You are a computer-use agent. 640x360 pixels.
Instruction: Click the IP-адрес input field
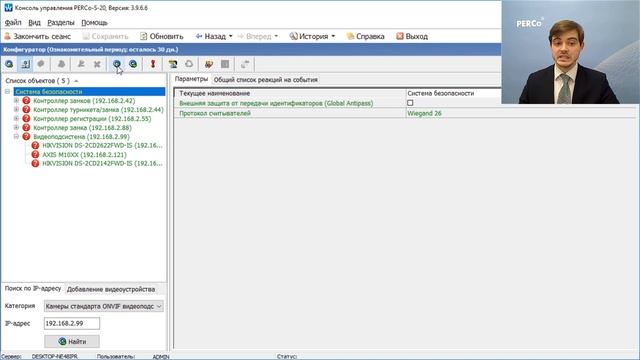tap(72, 323)
